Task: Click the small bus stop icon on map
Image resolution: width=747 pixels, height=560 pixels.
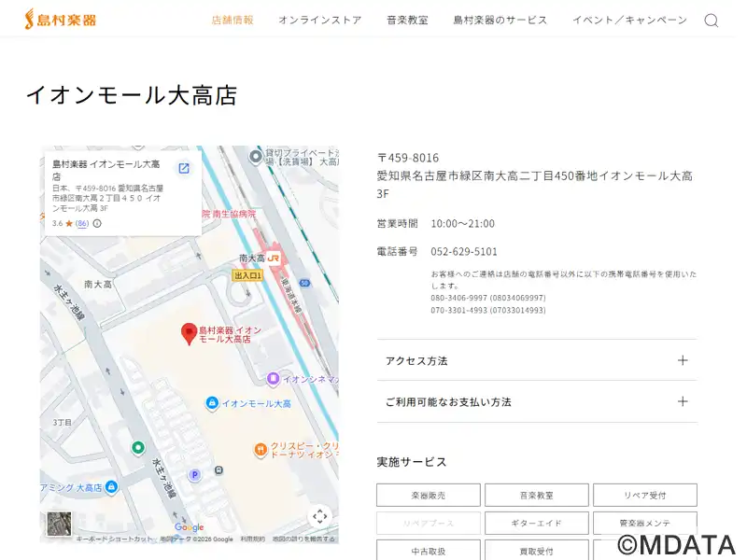Action: [x=218, y=470]
